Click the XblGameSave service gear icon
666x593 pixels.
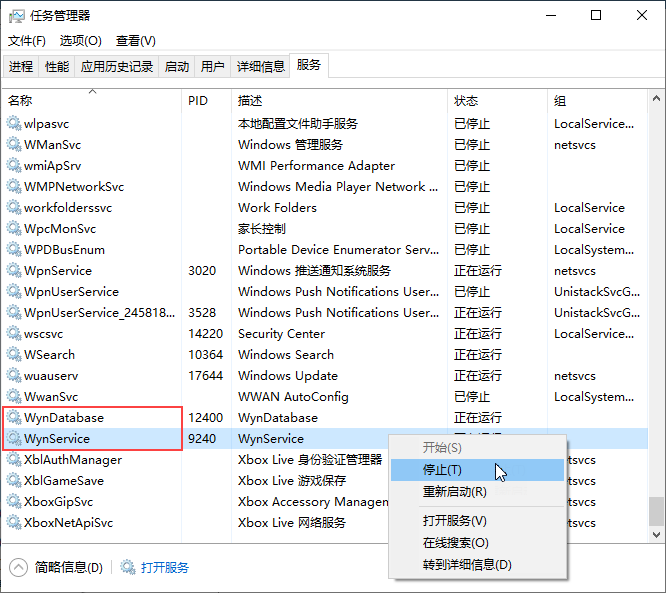click(x=14, y=480)
